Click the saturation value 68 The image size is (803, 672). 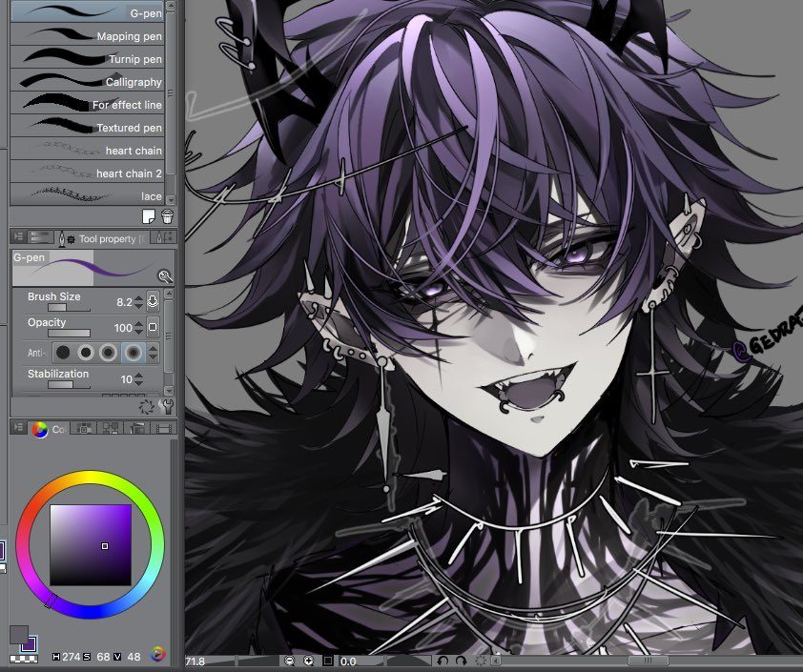103,657
